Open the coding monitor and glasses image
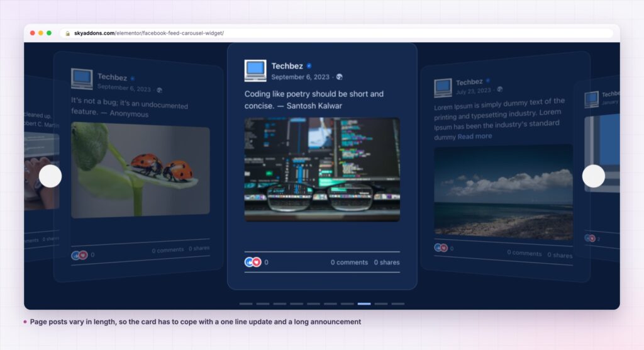Screen dimensions: 644x350 (322, 169)
